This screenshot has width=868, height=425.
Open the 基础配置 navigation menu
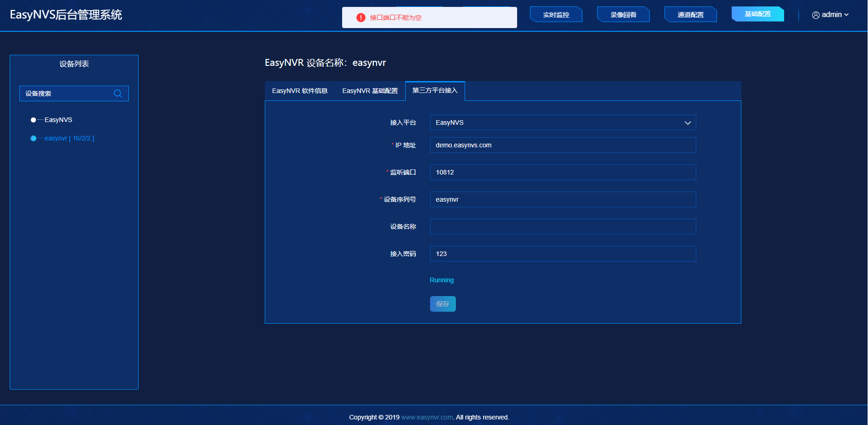pos(758,14)
